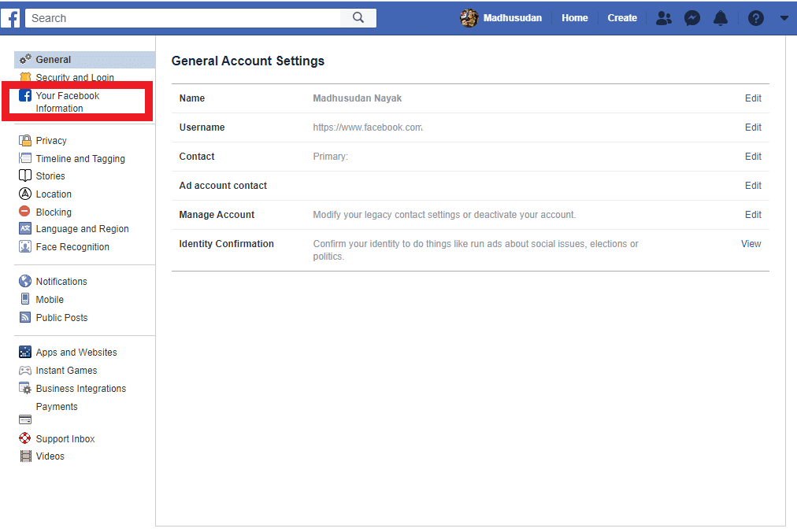Go to Madhusudan profile link
Screen dimensions: 797x532
coord(513,18)
